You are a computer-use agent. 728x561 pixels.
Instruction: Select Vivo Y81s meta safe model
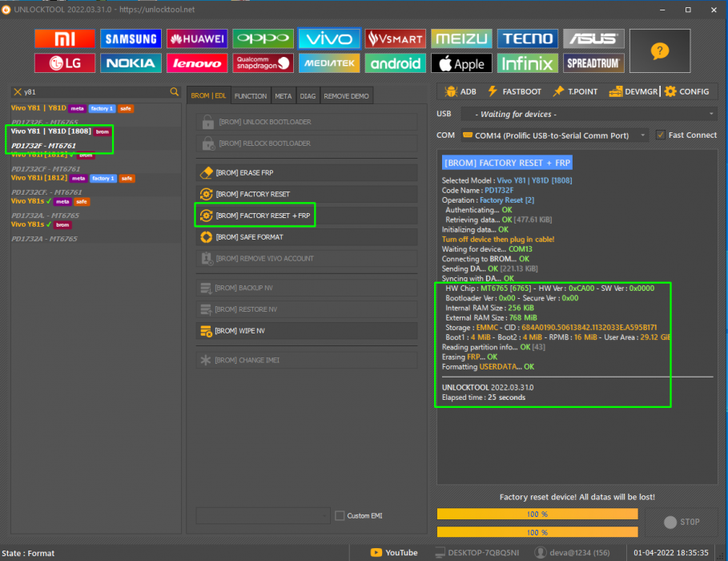(95, 208)
